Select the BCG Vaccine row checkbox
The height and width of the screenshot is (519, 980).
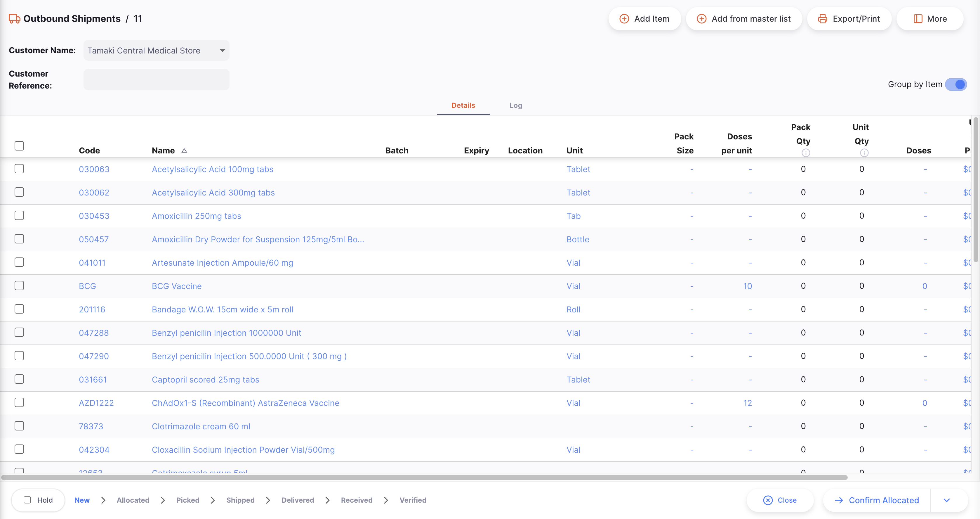[x=19, y=286]
